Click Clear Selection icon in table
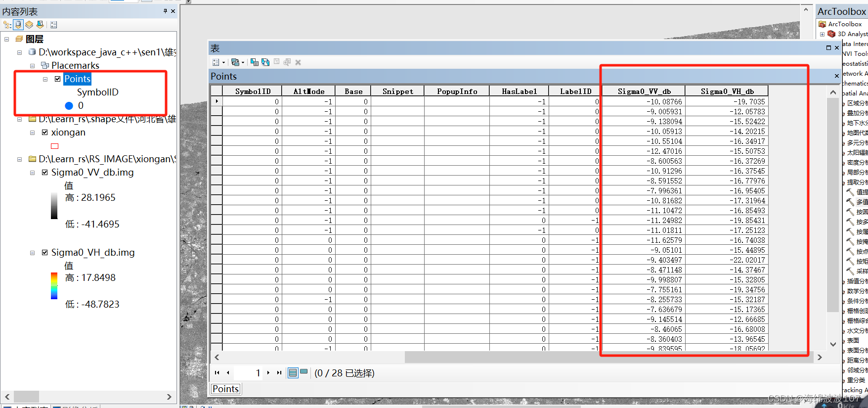This screenshot has width=868, height=408. point(276,62)
